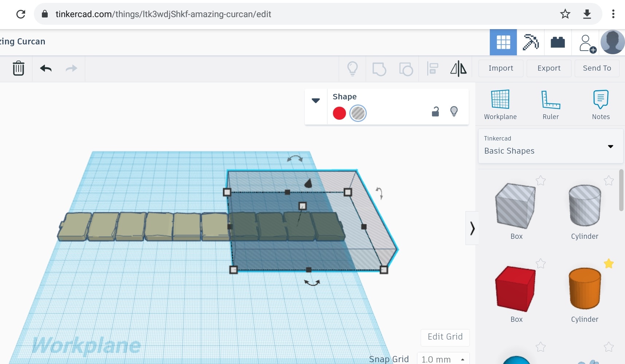Undo the last action
625x364 pixels.
pos(46,68)
